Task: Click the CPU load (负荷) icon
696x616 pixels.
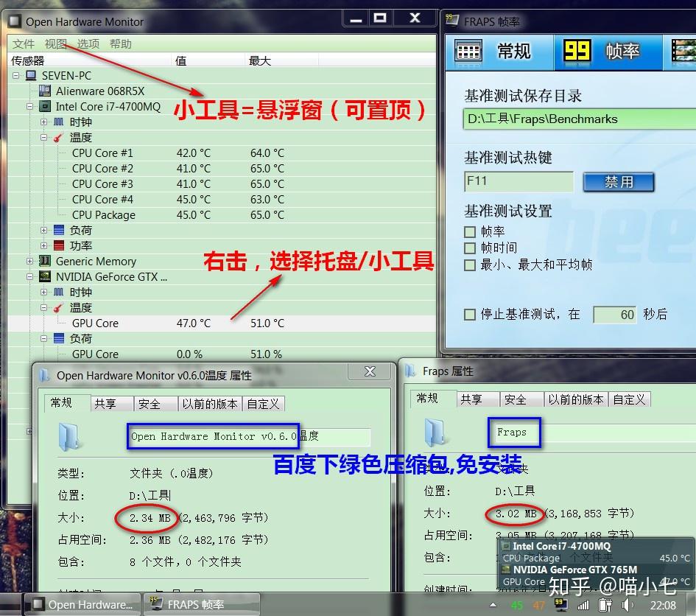Action: (59, 230)
